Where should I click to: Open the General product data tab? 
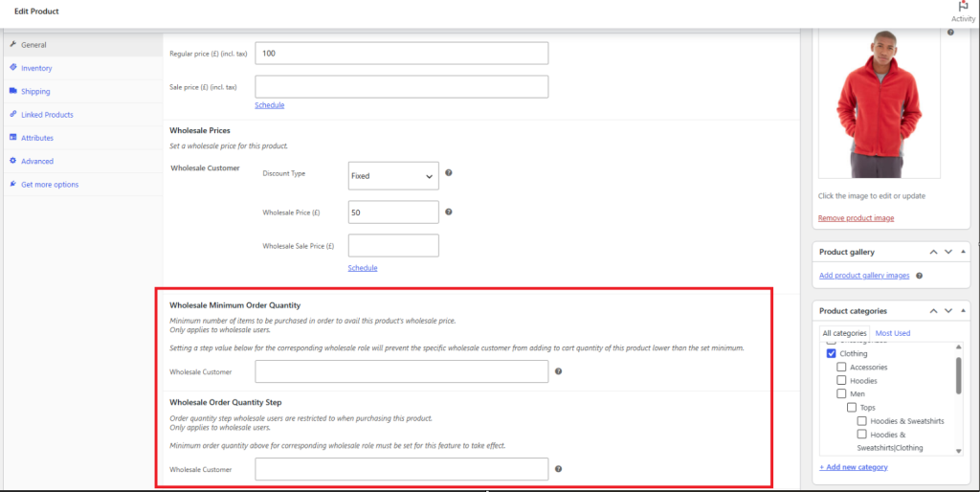82,44
